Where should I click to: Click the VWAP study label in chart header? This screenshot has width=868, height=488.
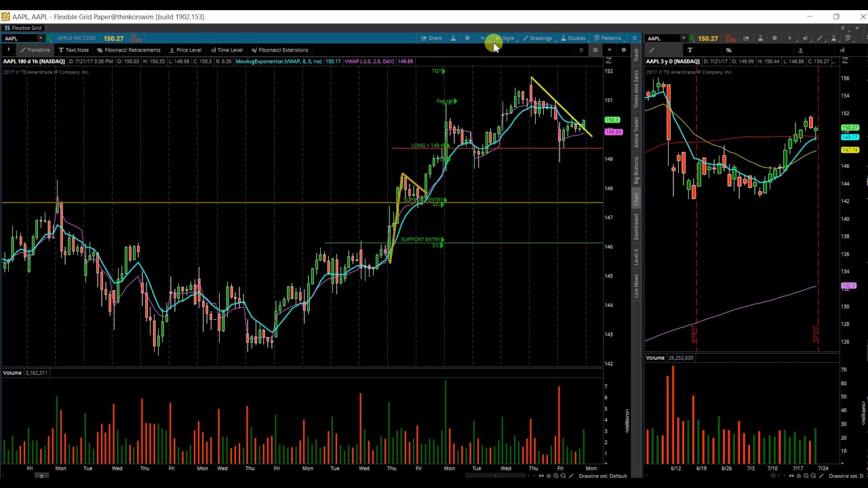pos(370,62)
